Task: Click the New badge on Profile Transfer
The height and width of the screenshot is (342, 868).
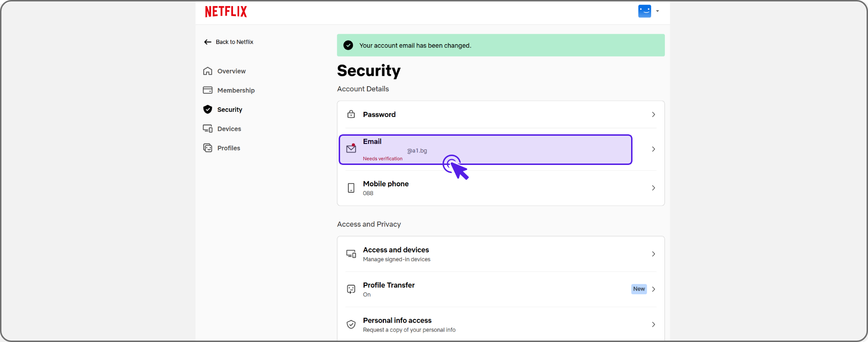Action: pos(639,289)
